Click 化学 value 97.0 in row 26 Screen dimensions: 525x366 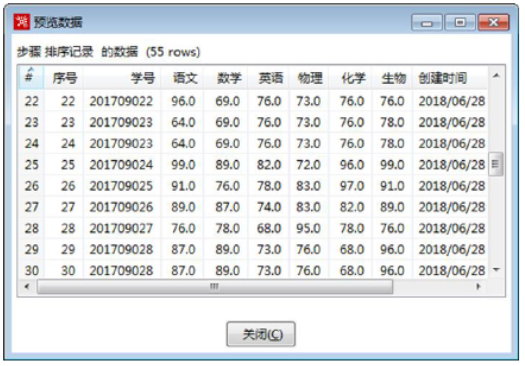click(x=352, y=186)
